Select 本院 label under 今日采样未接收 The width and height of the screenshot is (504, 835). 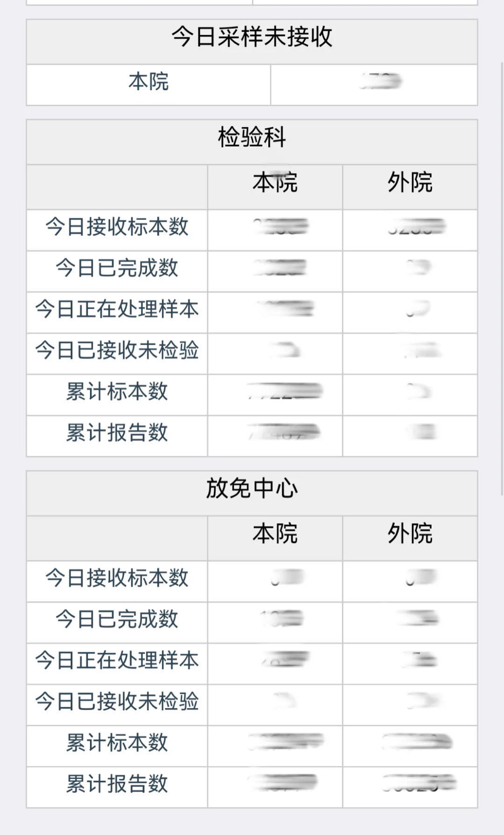148,82
